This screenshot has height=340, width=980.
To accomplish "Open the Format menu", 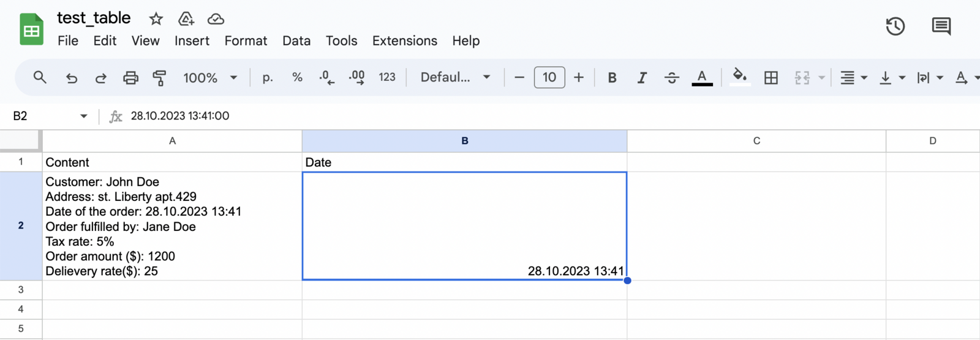I will (x=246, y=41).
